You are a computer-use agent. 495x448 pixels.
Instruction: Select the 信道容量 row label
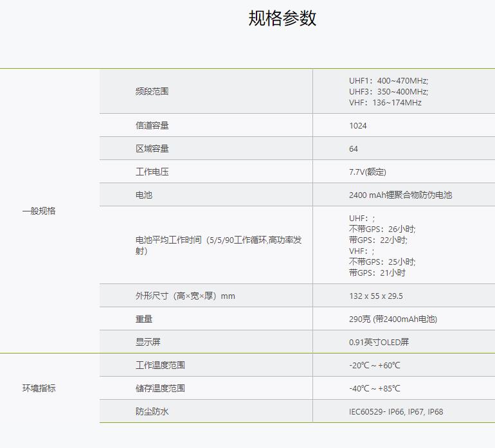tap(152, 125)
